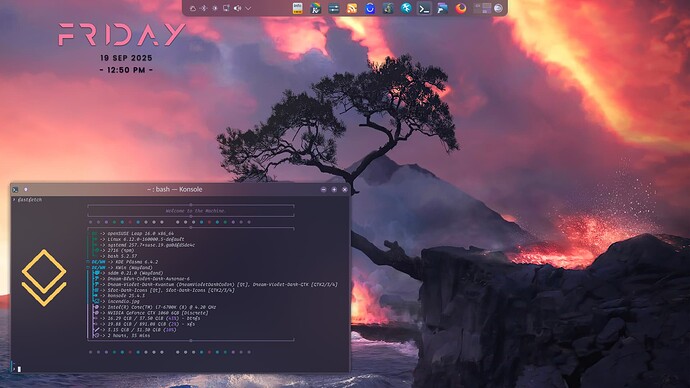Image resolution: width=690 pixels, height=388 pixels.
Task: Click the terminal prompt cursor
Action: pos(19,369)
